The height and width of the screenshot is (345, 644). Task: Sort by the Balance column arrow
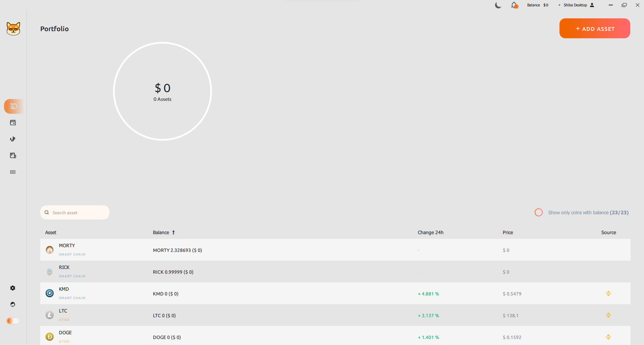click(x=173, y=232)
